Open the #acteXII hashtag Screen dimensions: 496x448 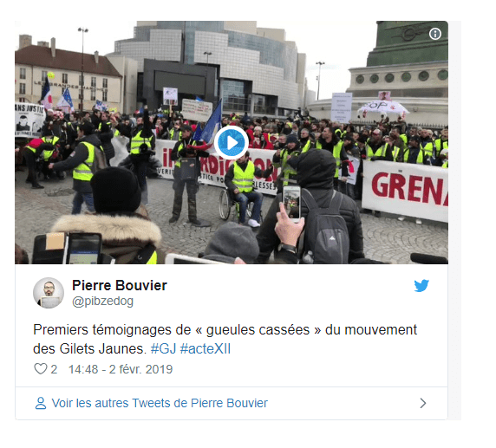[205, 348]
